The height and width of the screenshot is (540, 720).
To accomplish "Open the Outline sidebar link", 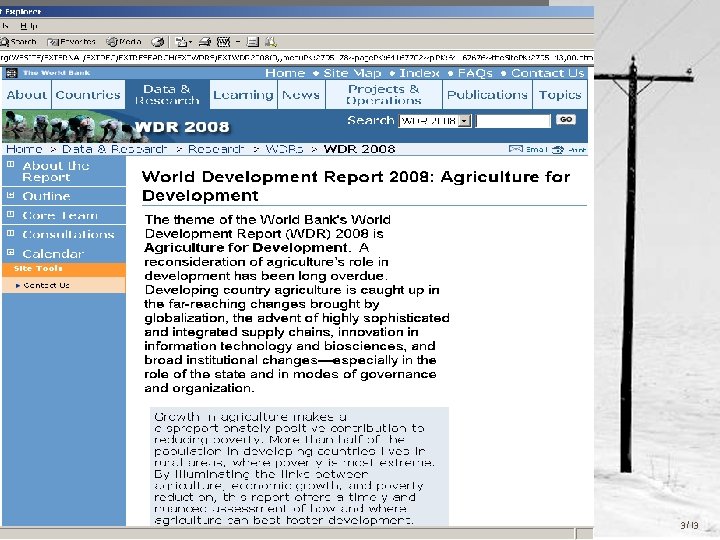I will pyautogui.click(x=46, y=196).
